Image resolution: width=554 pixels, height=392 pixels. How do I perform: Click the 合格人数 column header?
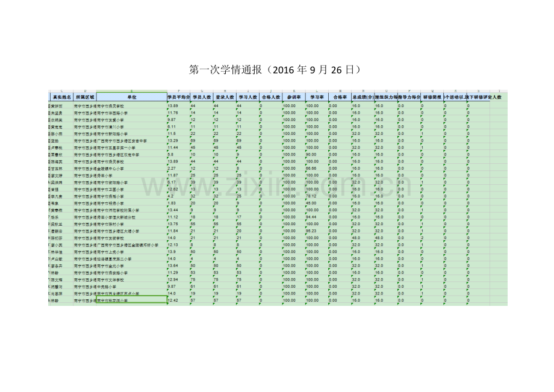(x=270, y=97)
